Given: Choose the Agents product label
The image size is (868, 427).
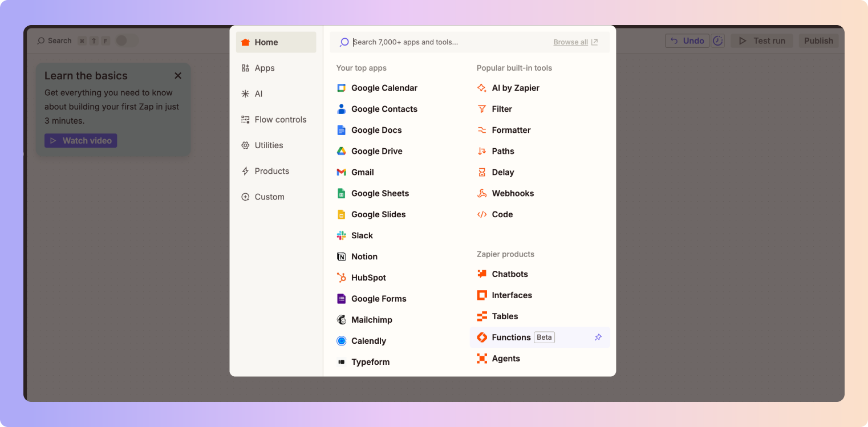Looking at the screenshot, I should pyautogui.click(x=506, y=359).
